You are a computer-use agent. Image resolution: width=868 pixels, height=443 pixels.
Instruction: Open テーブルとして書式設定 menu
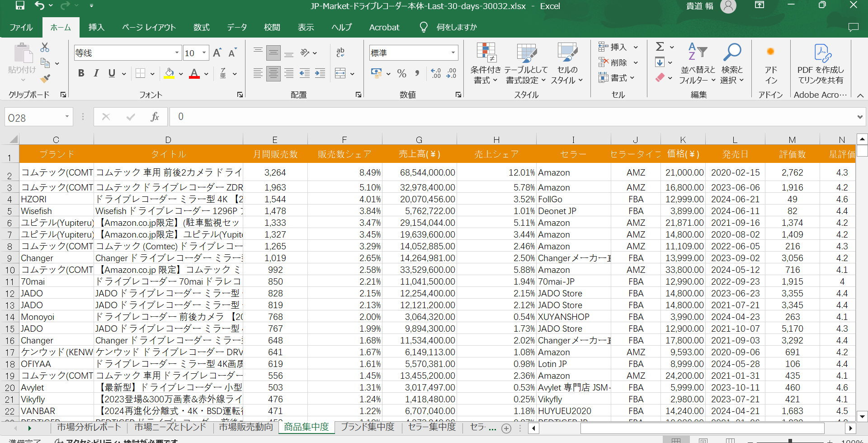point(526,63)
